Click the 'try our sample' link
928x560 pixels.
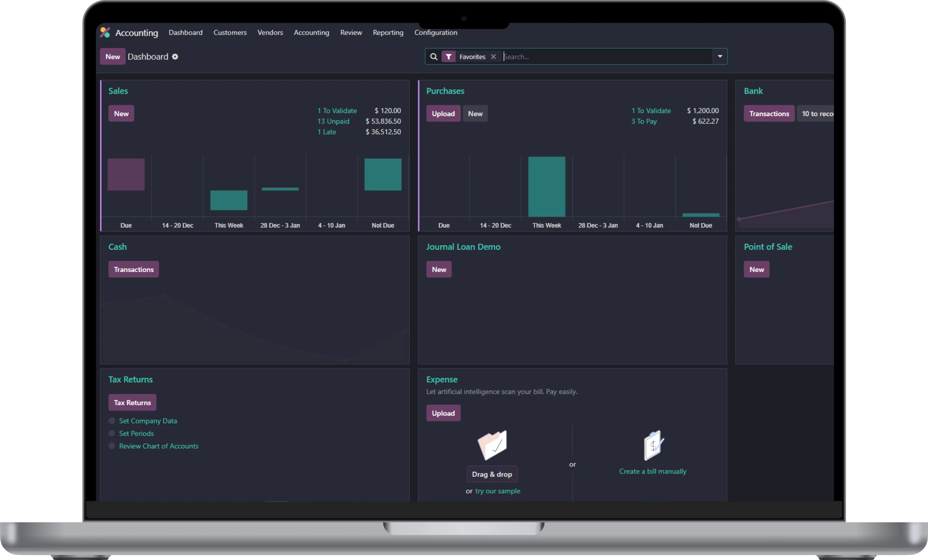[x=497, y=491]
